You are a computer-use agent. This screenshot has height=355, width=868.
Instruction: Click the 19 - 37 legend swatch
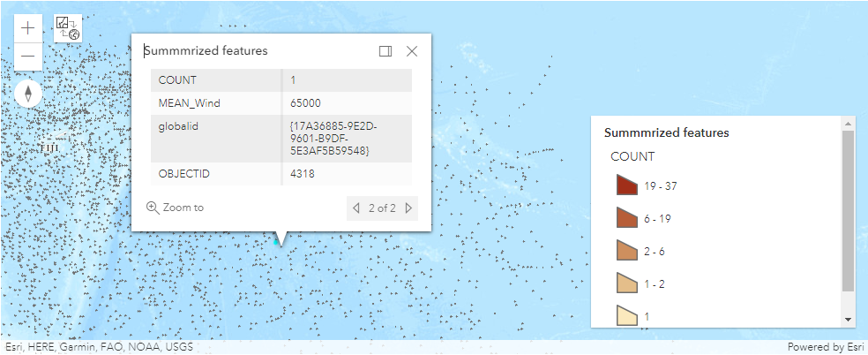point(626,186)
